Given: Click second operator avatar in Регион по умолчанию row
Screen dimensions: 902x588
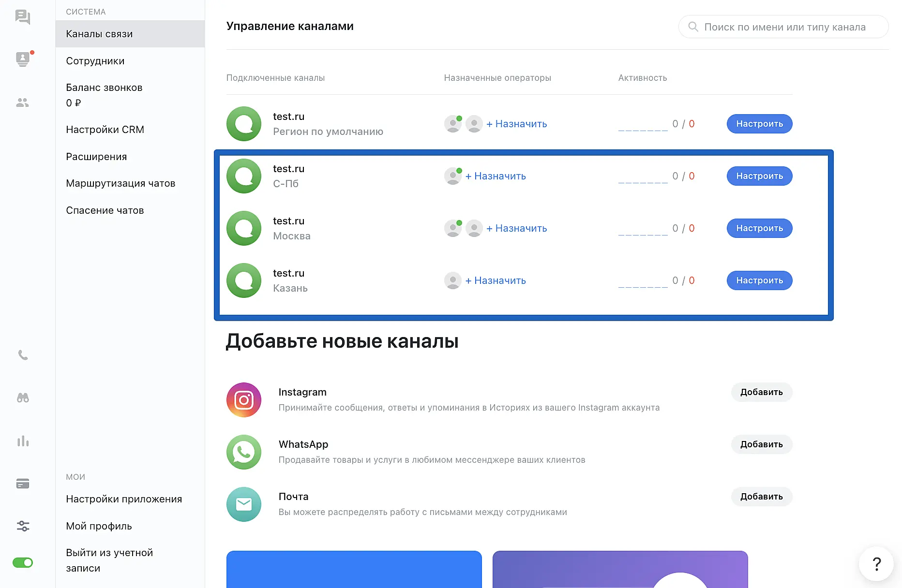Looking at the screenshot, I should tap(474, 124).
